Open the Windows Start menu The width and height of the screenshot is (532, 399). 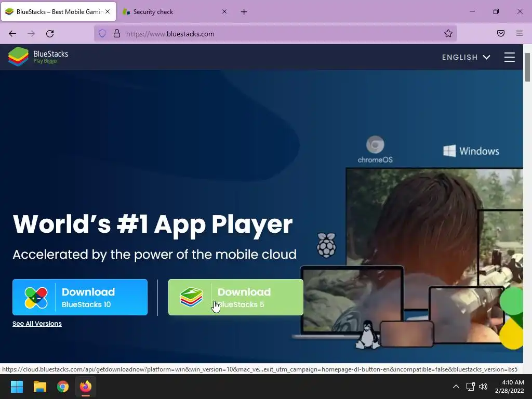point(17,387)
